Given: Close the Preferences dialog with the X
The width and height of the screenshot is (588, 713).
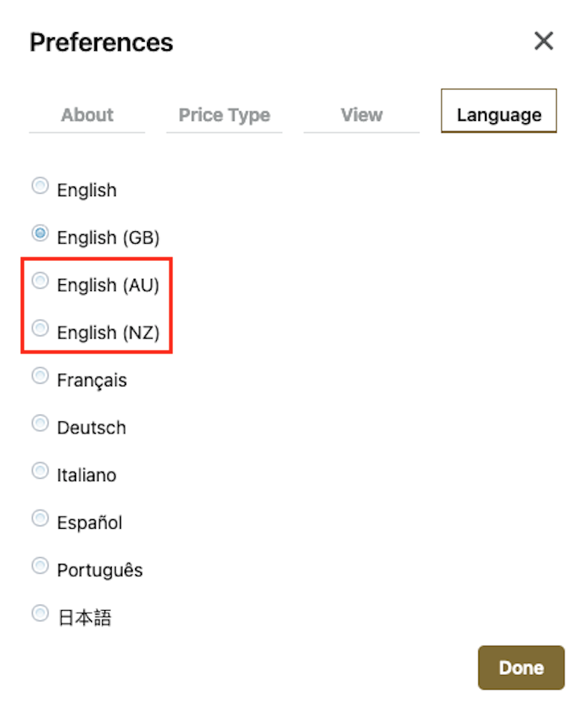Looking at the screenshot, I should 543,41.
